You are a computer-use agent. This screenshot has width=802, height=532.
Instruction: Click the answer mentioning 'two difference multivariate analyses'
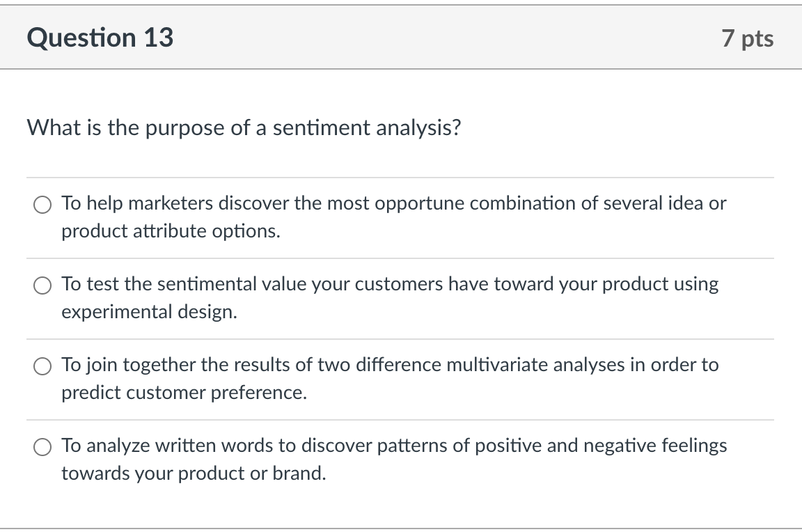[390, 365]
